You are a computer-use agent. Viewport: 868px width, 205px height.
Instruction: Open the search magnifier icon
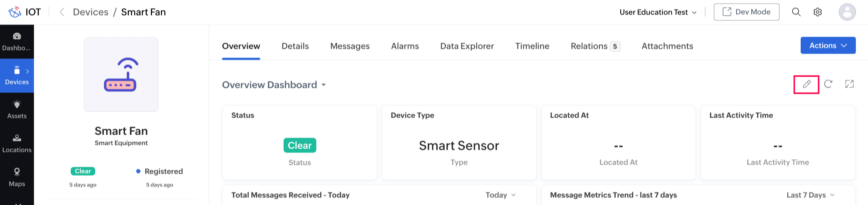pos(796,12)
